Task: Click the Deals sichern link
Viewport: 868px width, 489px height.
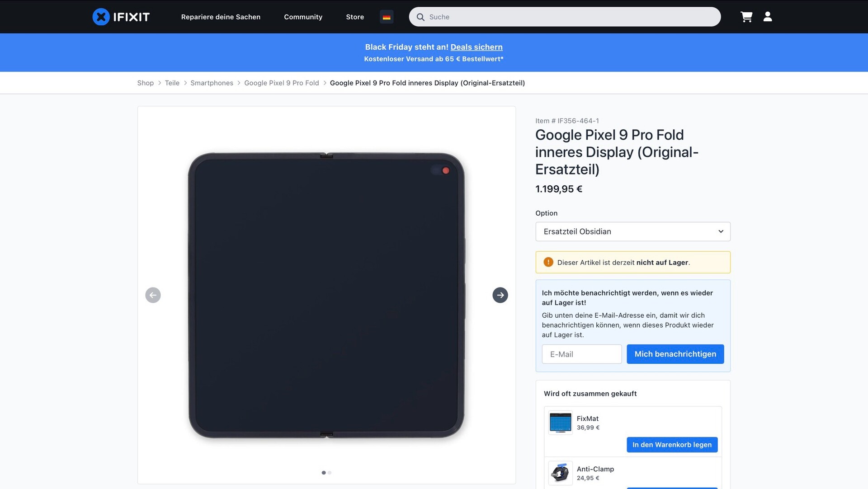Action: coord(476,47)
